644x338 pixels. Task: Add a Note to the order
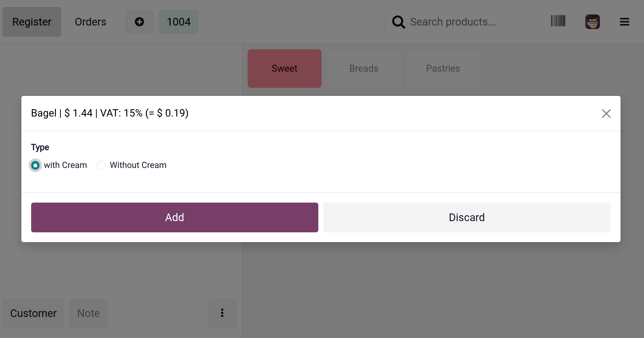click(x=89, y=313)
